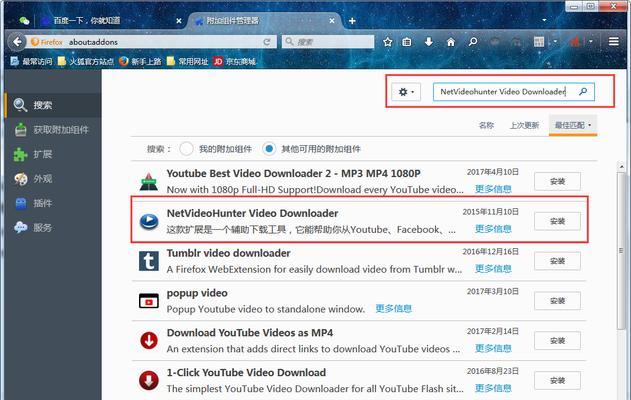
Task: Expand dropdown arrow beside red toolbar icon
Action: [x=590, y=41]
